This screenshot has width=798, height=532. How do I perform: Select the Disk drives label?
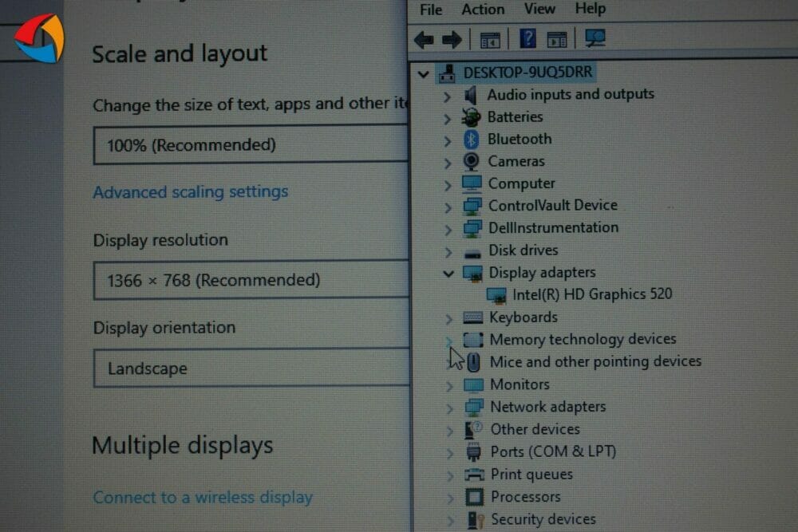click(523, 250)
